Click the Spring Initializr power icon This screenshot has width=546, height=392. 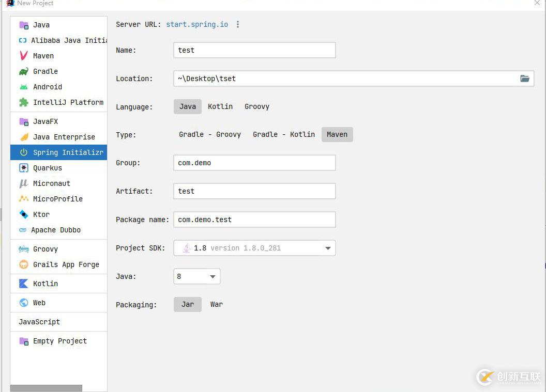click(24, 152)
